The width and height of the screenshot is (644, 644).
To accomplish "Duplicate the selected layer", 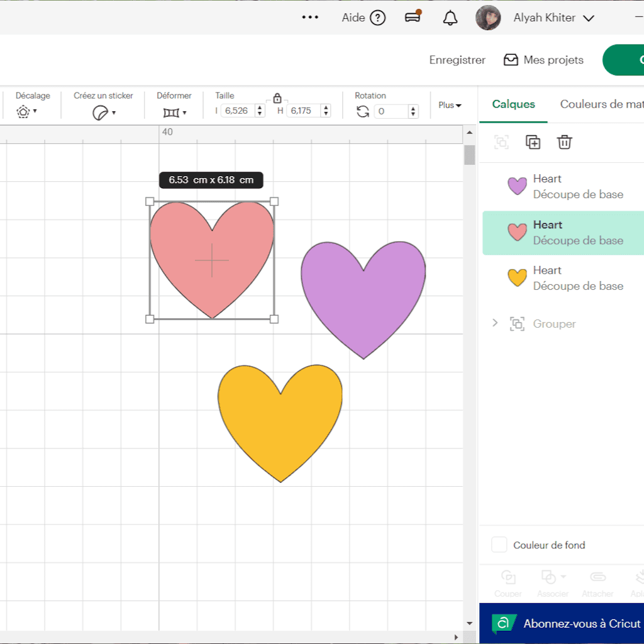I will (x=533, y=142).
